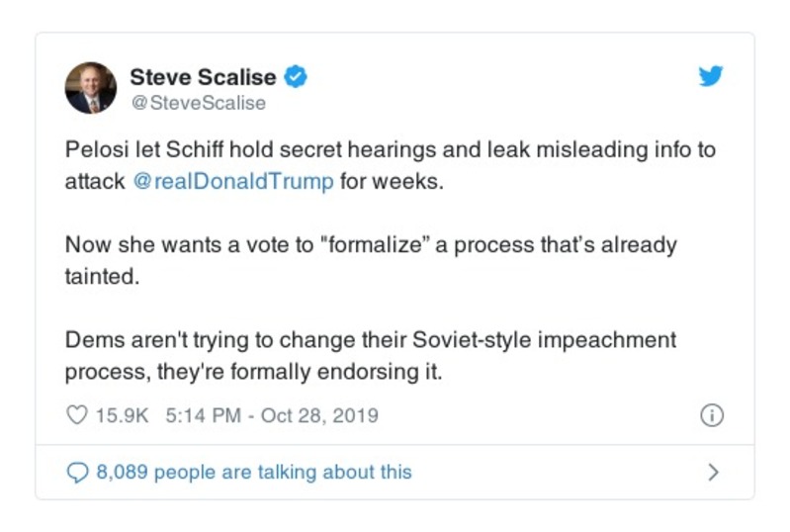Click the reply speech bubble icon

[76, 472]
